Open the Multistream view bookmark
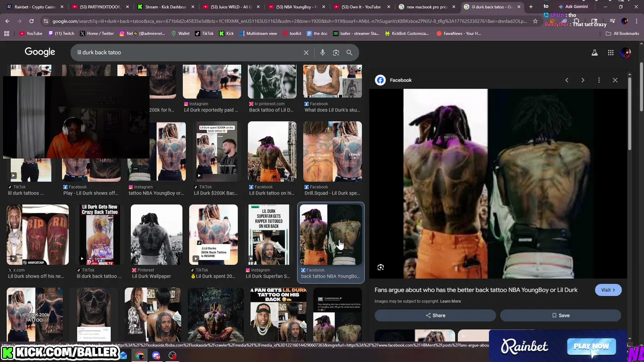644x362 pixels. 258,33
